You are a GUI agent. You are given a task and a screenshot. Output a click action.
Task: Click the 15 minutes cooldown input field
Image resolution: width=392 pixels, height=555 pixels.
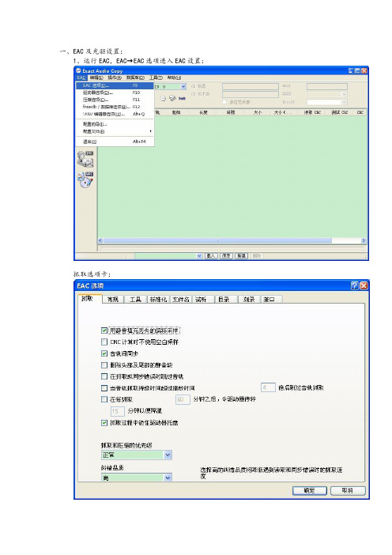coord(118,411)
